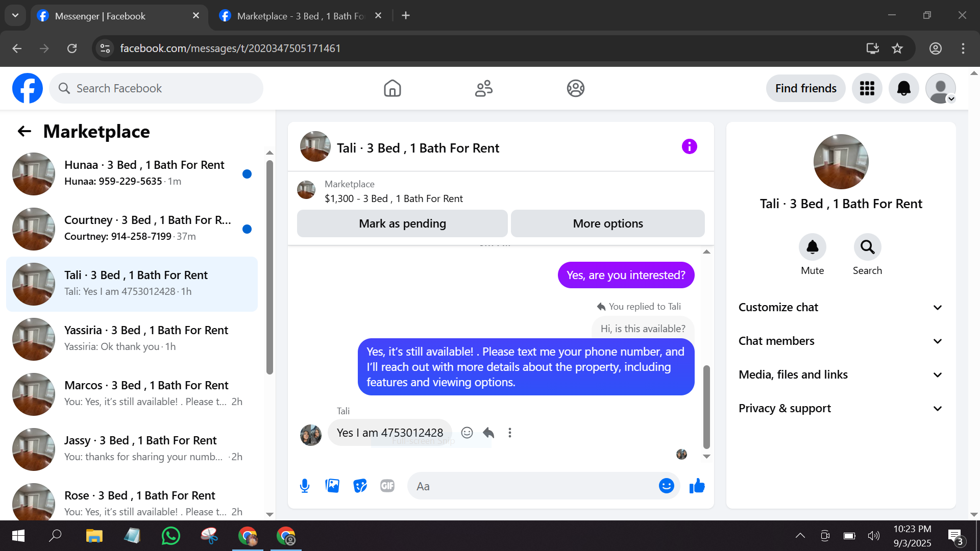This screenshot has height=551, width=980.
Task: Open the Home feed icon
Action: pos(393,88)
